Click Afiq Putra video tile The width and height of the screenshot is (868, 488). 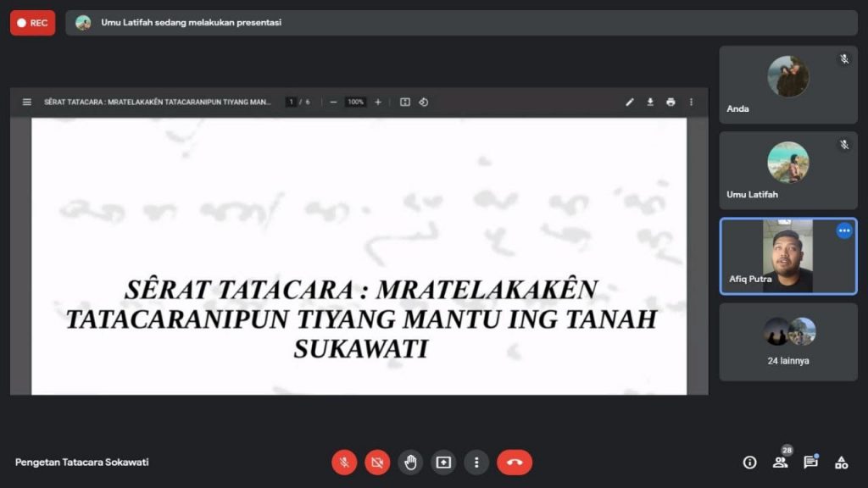coord(787,256)
